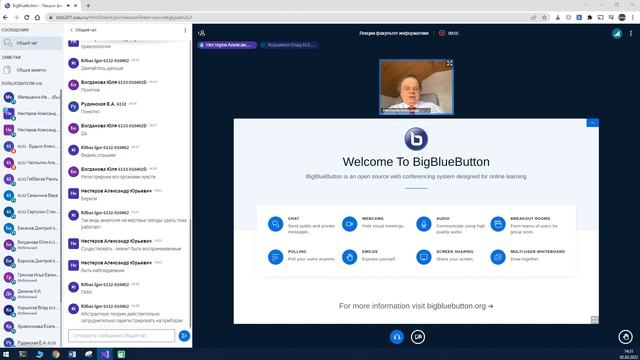Select user Гроунов Илья in the list
Screen dimensions: 640x360
pyautogui.click(x=31, y=277)
